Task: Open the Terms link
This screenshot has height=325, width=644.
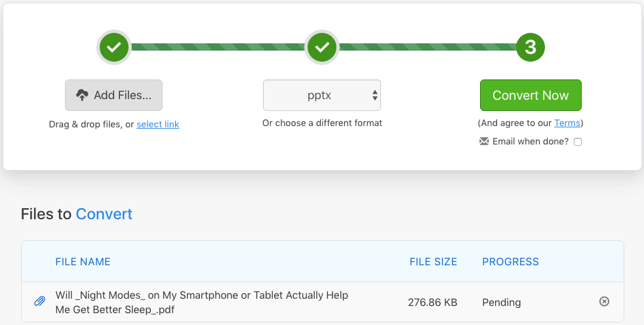Action: coord(567,123)
